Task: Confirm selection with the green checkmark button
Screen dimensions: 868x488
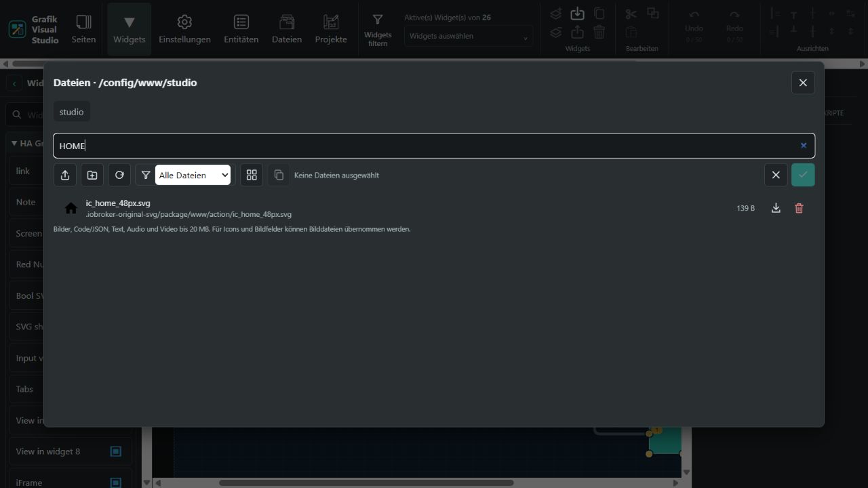Action: tap(803, 175)
